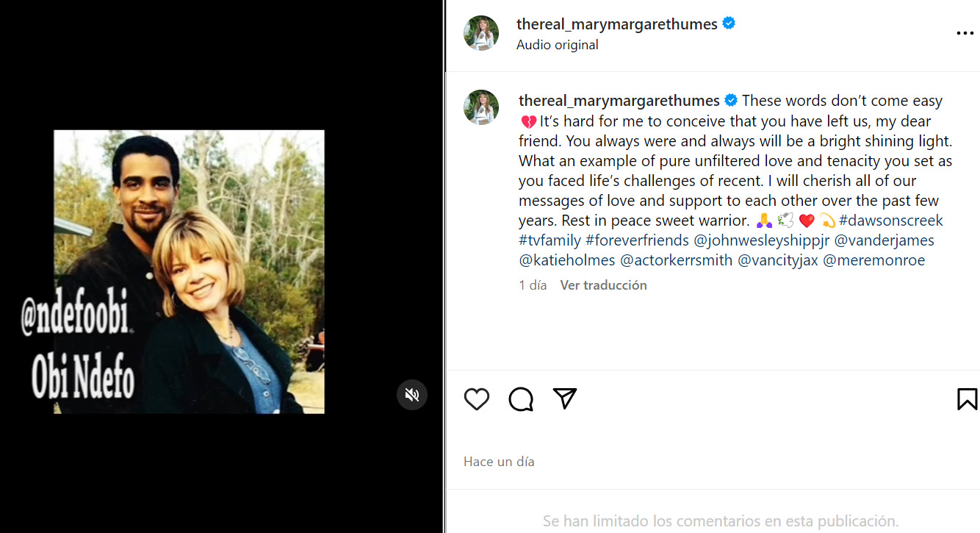Image resolution: width=980 pixels, height=533 pixels.
Task: Open the #foreverfriends hashtag
Action: point(637,240)
